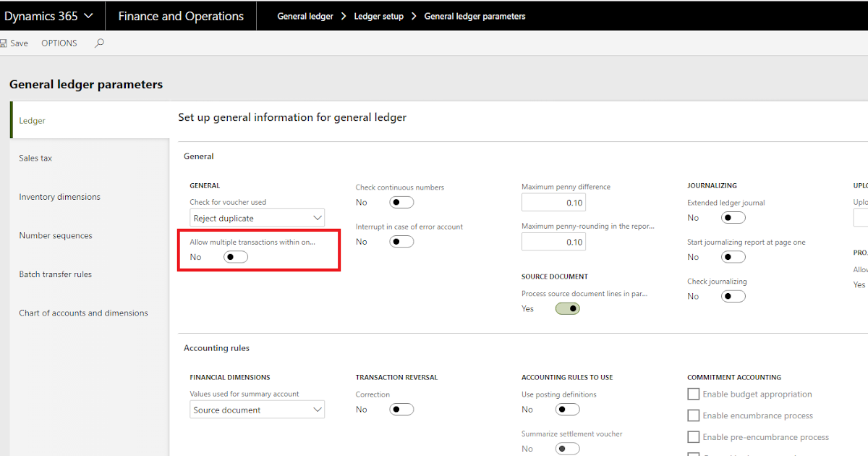868x456 pixels.
Task: Click the Save disk icon
Action: coord(3,43)
